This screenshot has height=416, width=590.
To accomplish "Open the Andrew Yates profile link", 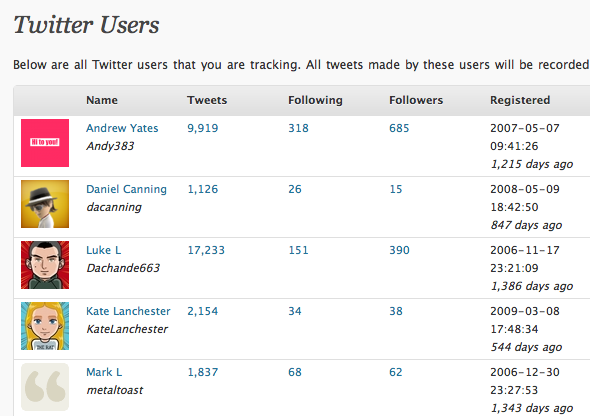I will coord(122,128).
